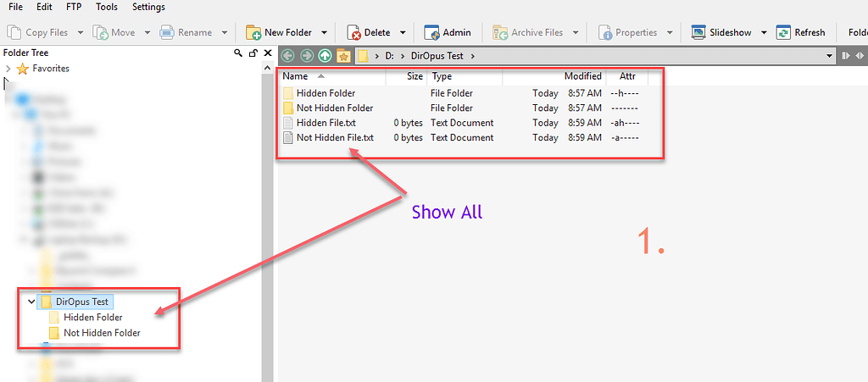
Task: Select Favorites in the folder tree
Action: (x=50, y=69)
